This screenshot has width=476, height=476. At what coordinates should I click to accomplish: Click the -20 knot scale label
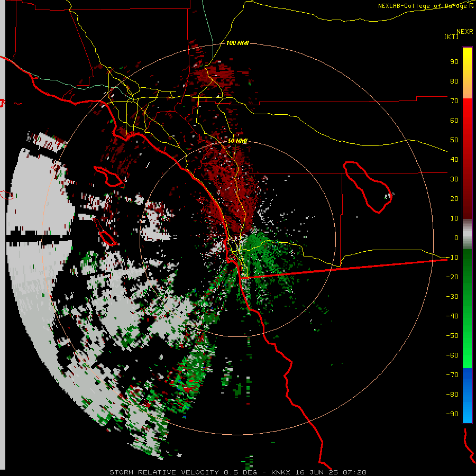pos(452,277)
